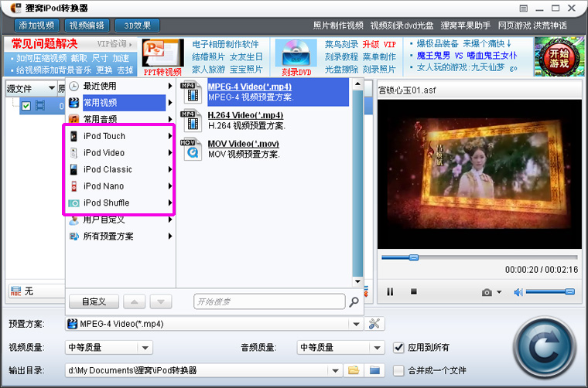Open 照片制作视频 link
The width and height of the screenshot is (588, 388).
point(338,26)
